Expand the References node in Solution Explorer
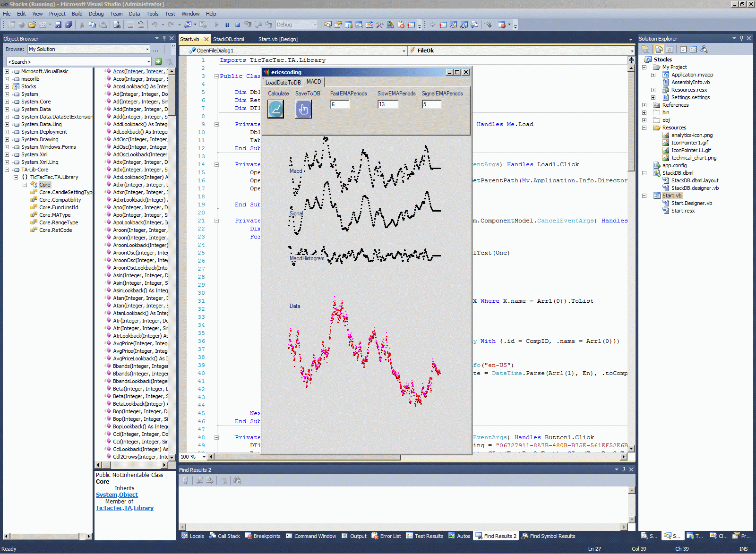This screenshot has height=554, width=756. pyautogui.click(x=644, y=105)
